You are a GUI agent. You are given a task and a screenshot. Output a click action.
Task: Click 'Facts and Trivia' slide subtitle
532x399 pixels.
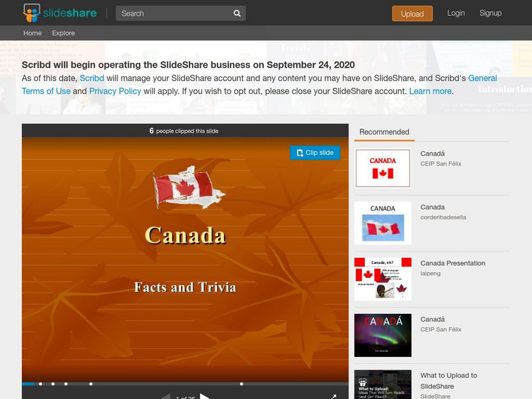click(x=186, y=287)
